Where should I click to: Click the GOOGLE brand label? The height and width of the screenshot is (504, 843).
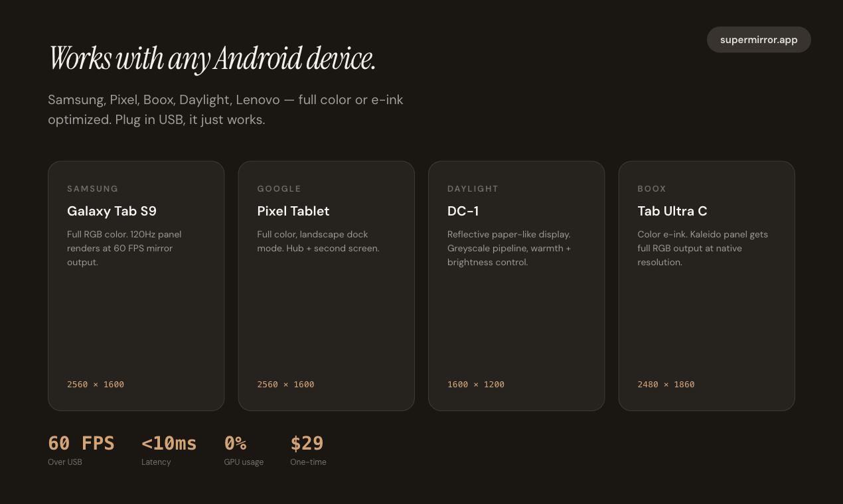pos(279,189)
